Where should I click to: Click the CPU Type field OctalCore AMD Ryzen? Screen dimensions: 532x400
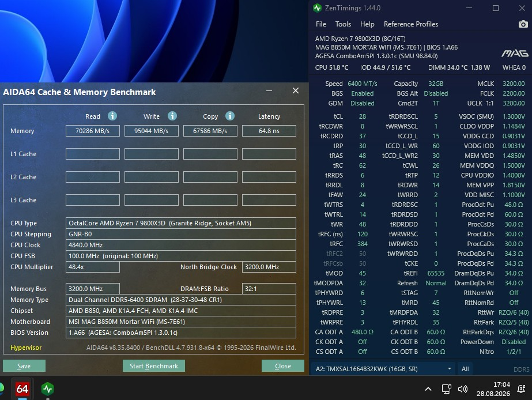click(x=181, y=223)
